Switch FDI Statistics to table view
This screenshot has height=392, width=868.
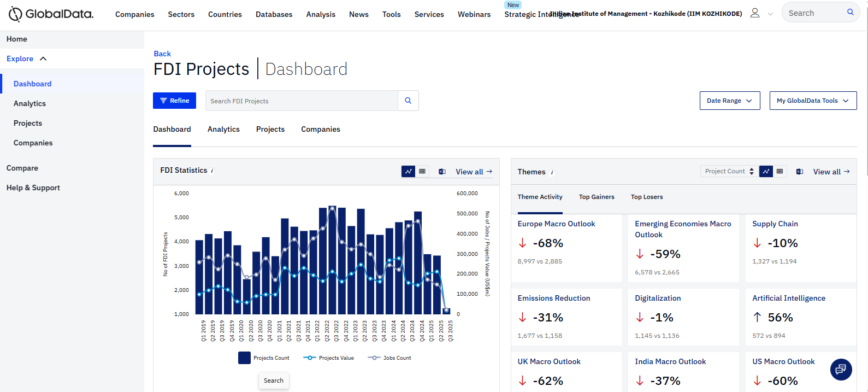(422, 172)
